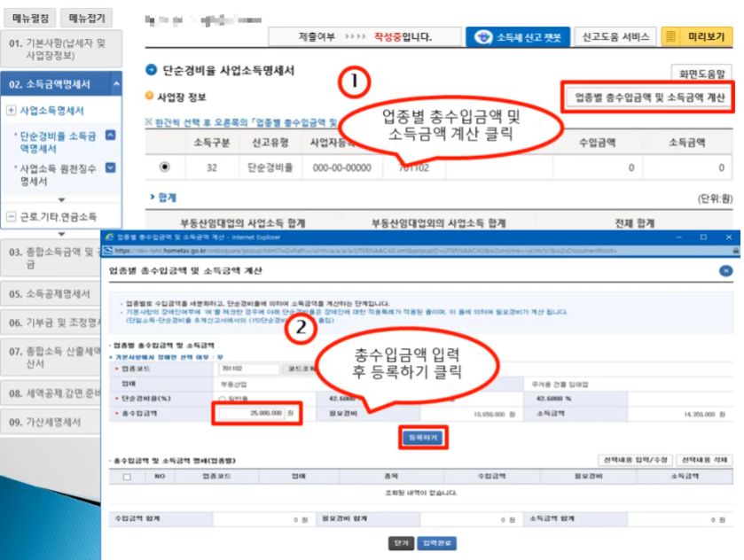Click the blue arrow icon beside 단순경비율 사업소득명세서
Viewport: 744px width, 560px height.
pyautogui.click(x=151, y=70)
